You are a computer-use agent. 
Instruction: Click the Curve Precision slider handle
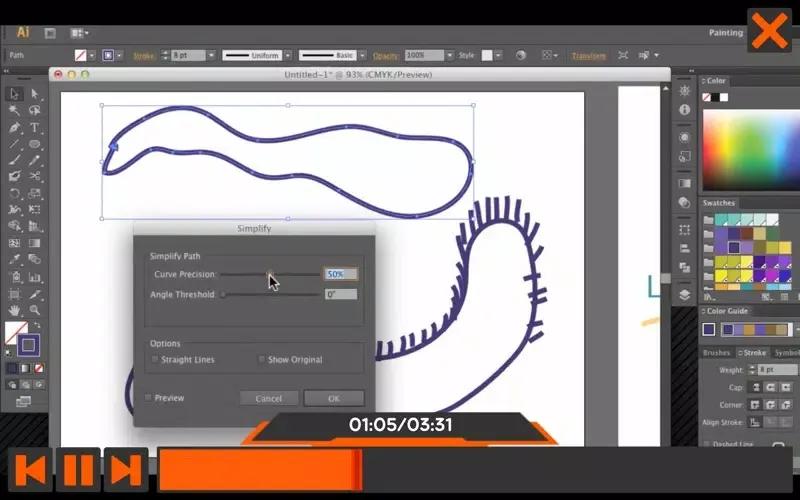(x=270, y=274)
